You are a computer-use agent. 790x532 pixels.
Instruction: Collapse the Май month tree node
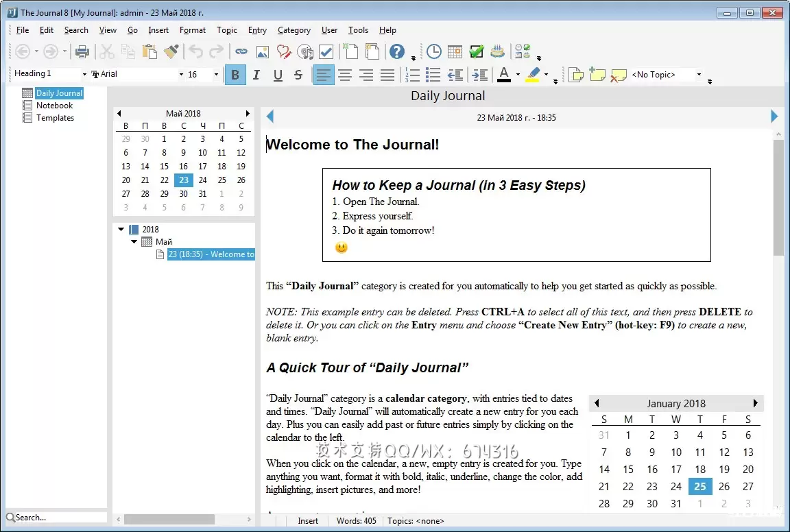click(x=134, y=242)
